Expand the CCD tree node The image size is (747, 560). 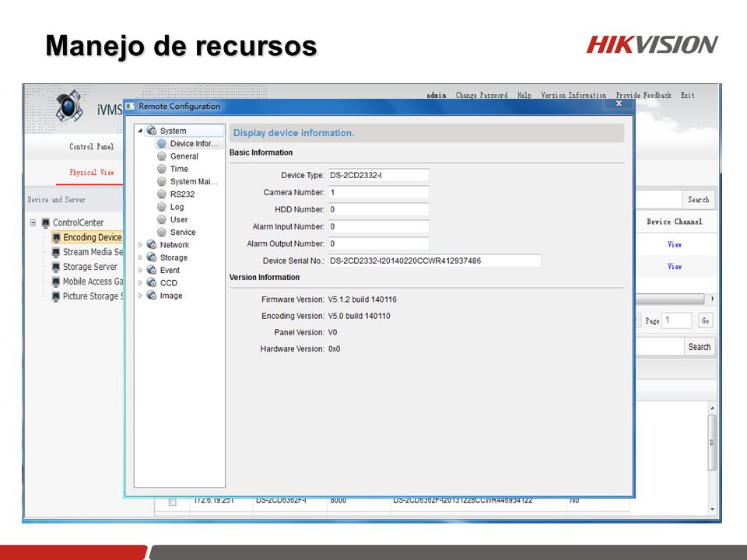pos(140,283)
